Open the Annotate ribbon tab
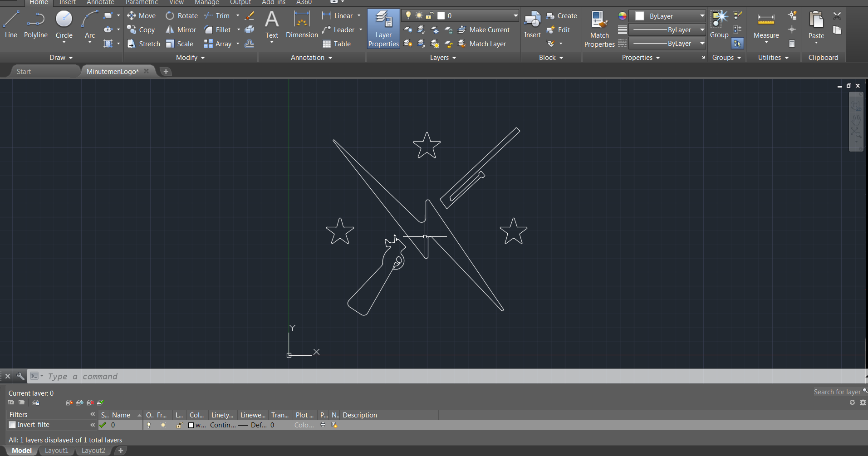This screenshot has width=868, height=456. click(x=100, y=2)
